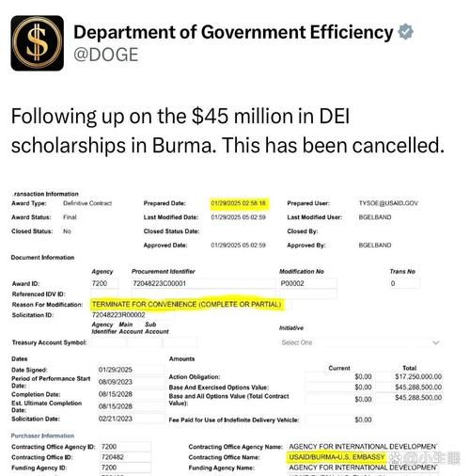Select the Date Signed field 01/29/2025
This screenshot has height=476, width=470.
click(131, 370)
